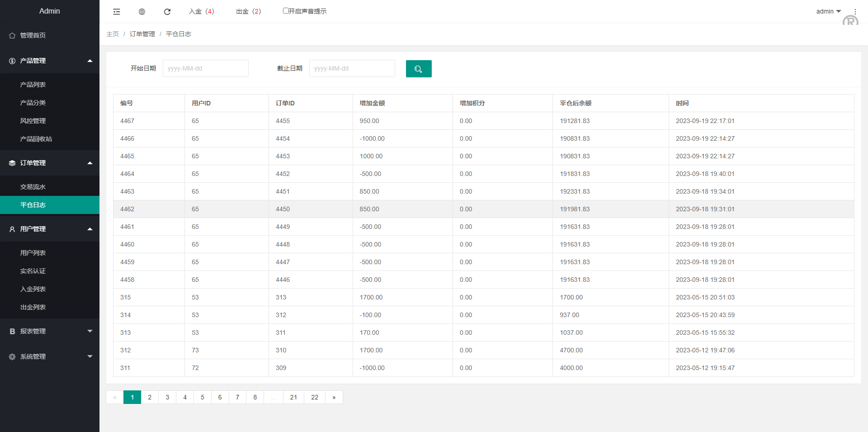Click the globe icon in top bar
This screenshot has width=868, height=432.
(x=142, y=12)
